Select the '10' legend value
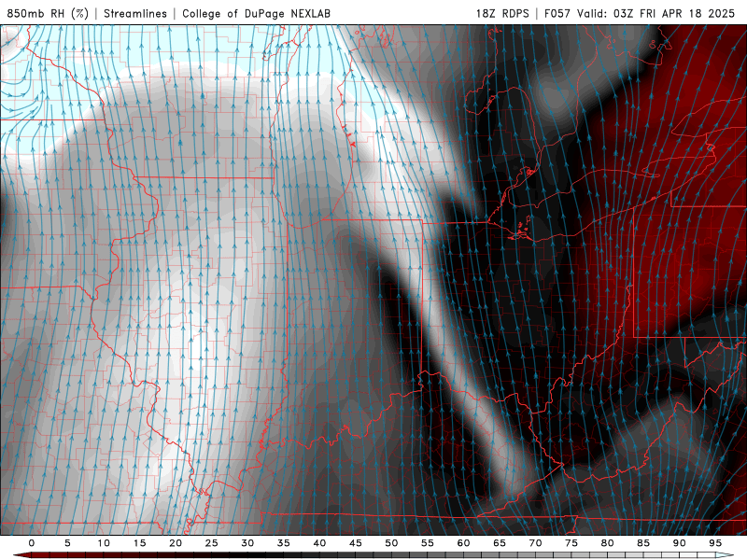Image resolution: width=747 pixels, height=560 pixels. (104, 543)
